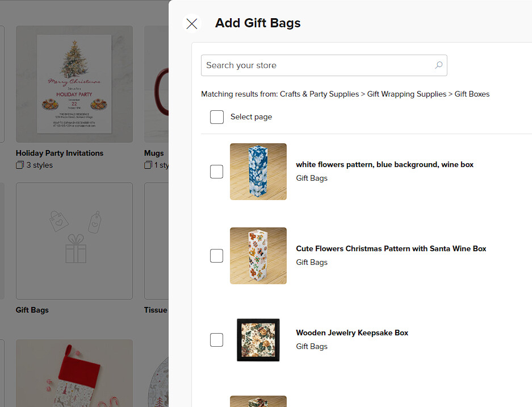
Task: Open the Holiday Party Invitations category card
Action: (x=74, y=84)
